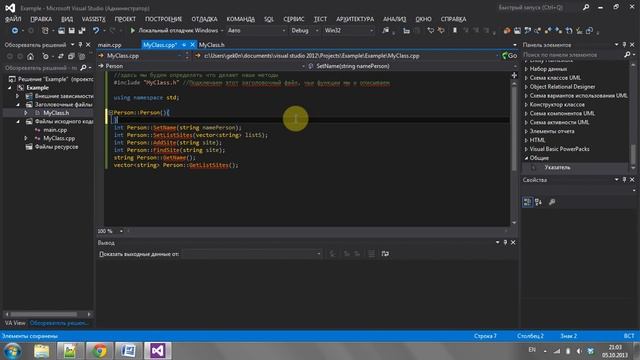Select Указатель item in toolbox
Image resolution: width=640 pixels, height=360 pixels.
[x=557, y=167]
